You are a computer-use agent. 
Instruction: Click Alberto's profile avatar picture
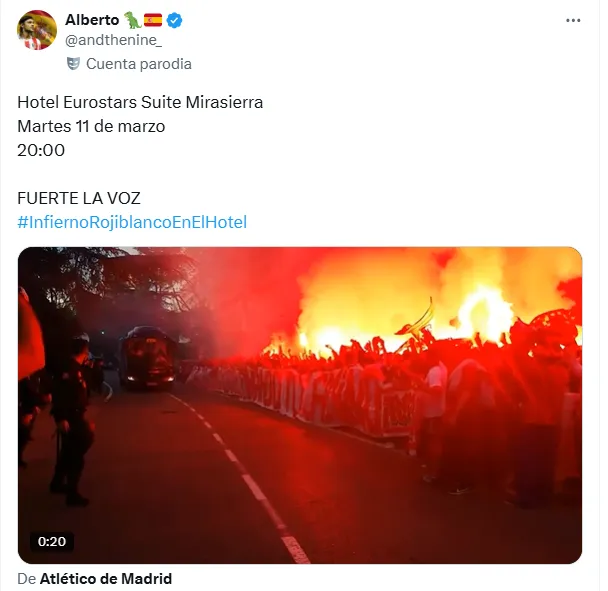[37, 30]
